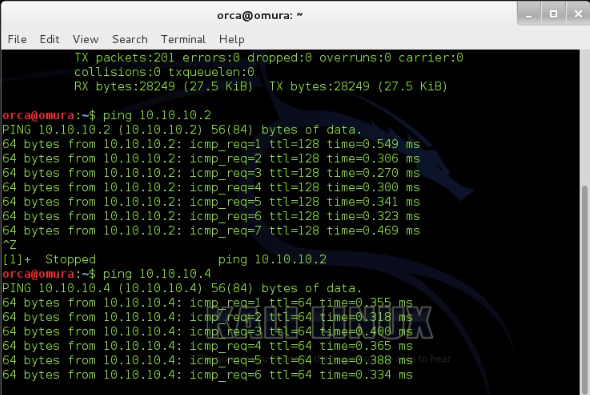Click the '^Z' interrupt line
The image size is (590, 395).
[x=9, y=245]
